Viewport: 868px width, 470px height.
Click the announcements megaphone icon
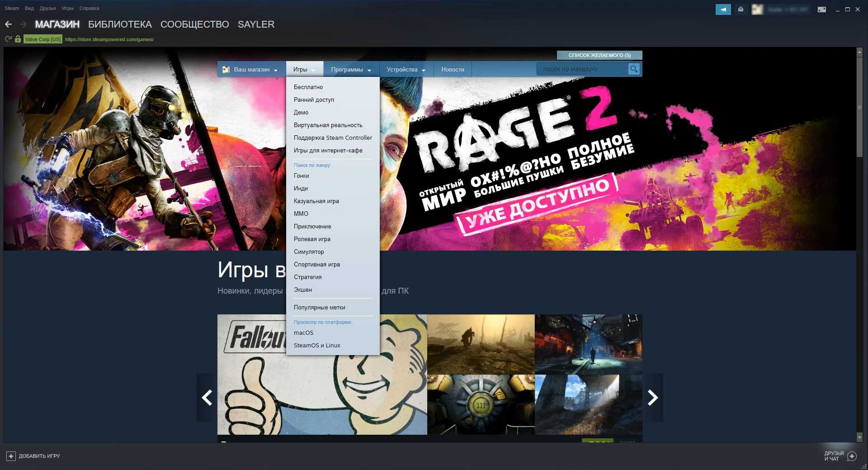(x=723, y=9)
